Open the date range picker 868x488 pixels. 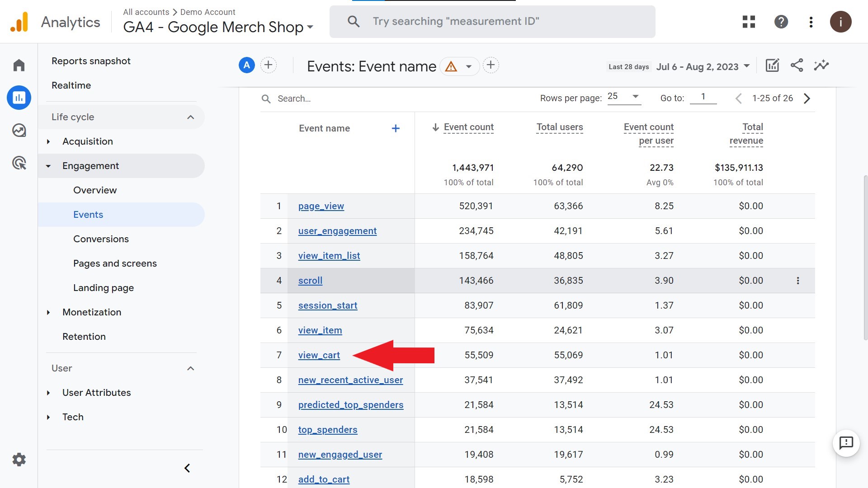pos(703,67)
